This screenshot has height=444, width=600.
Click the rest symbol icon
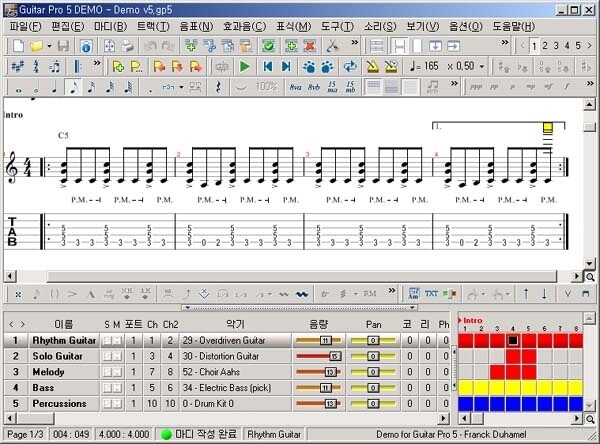[218, 87]
